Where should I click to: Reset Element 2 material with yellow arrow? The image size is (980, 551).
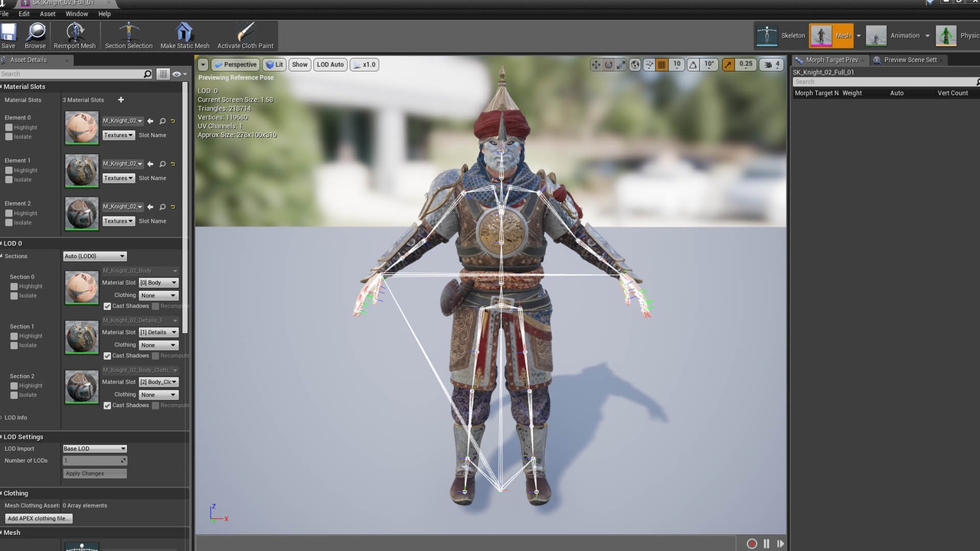click(x=173, y=207)
